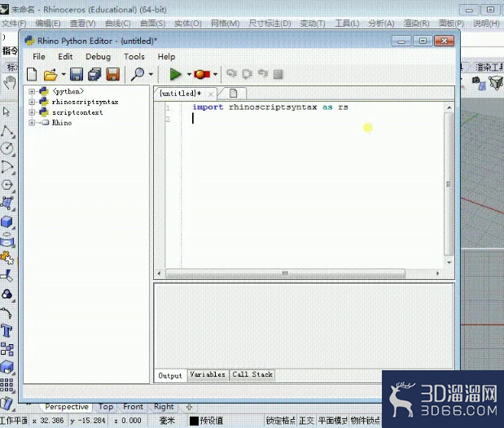Click the Open folder icon

(x=50, y=75)
